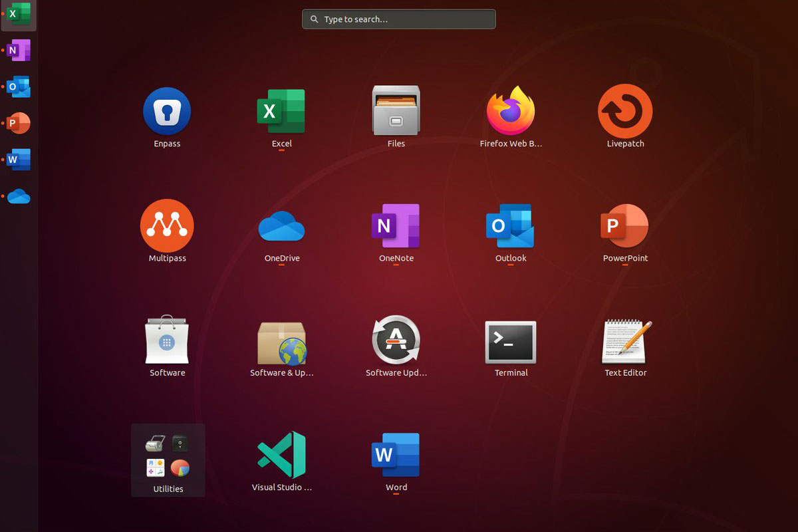Launch the Multipass app

coord(167,226)
